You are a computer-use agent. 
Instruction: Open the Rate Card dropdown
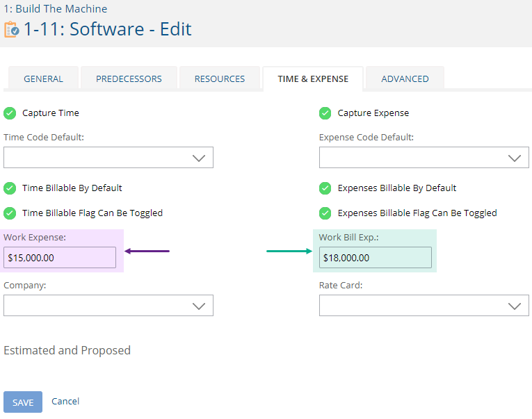pyautogui.click(x=424, y=306)
